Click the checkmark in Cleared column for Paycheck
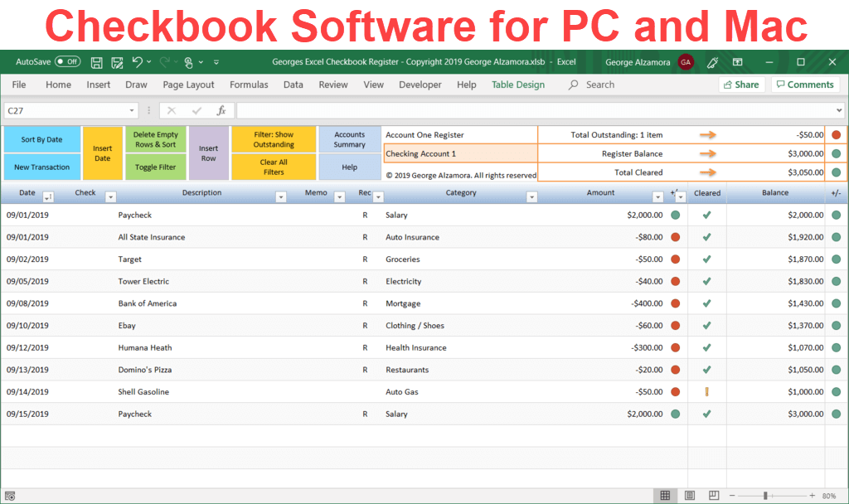The image size is (849, 504). click(x=707, y=215)
